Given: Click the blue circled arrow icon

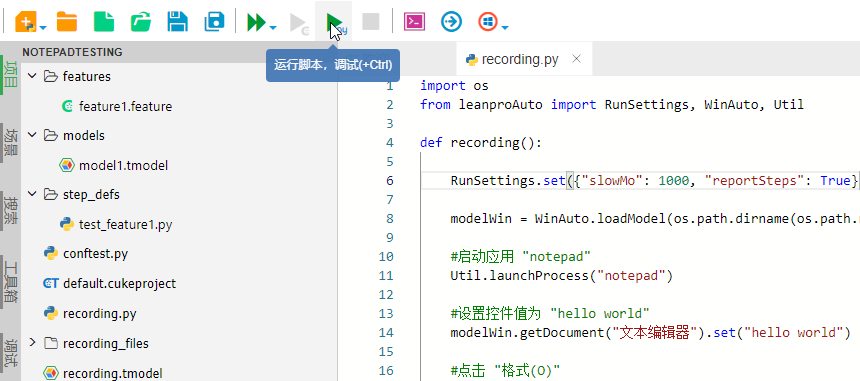Looking at the screenshot, I should click(451, 22).
